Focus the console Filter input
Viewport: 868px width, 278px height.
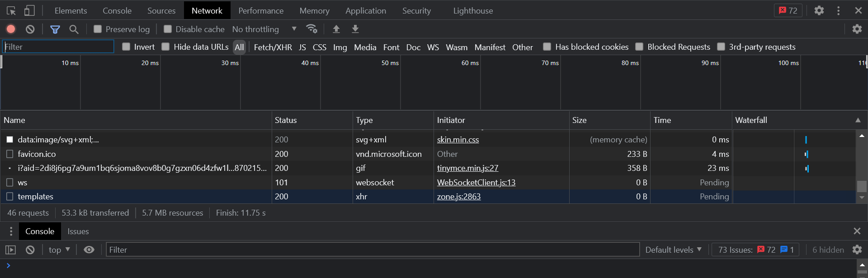[373, 250]
